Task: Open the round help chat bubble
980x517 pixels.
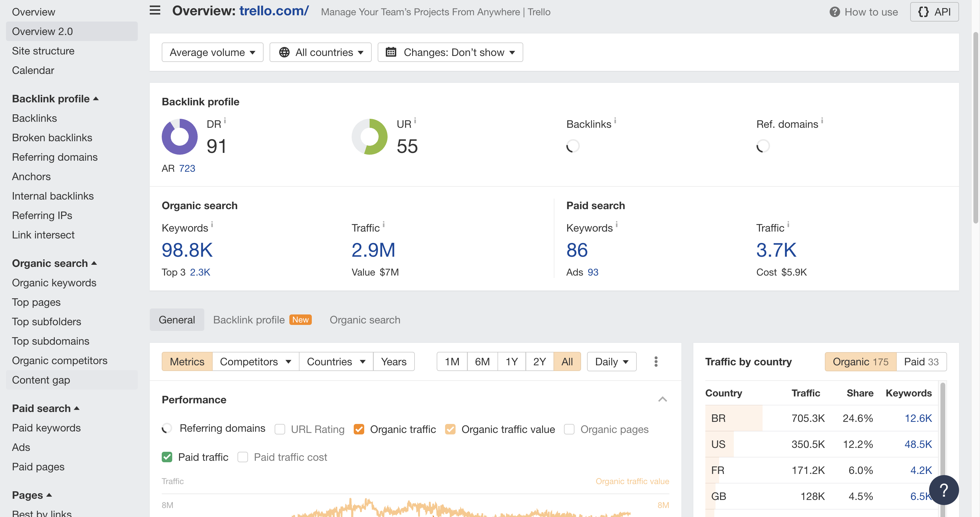Action: 943,490
